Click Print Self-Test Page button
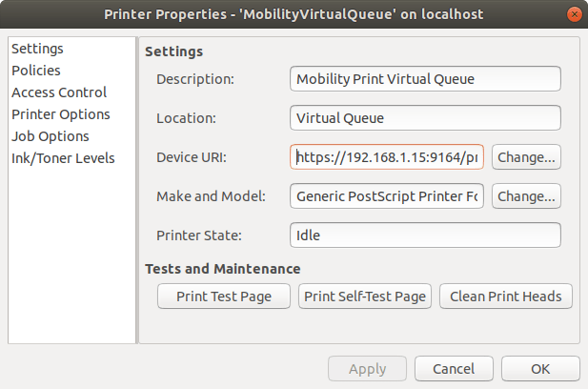588x389 pixels. (x=365, y=297)
